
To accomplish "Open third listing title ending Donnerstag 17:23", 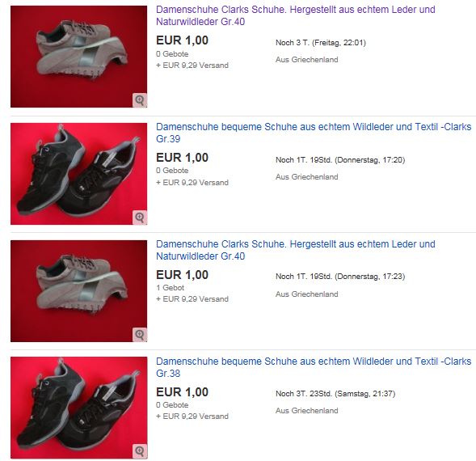I will coord(295,250).
